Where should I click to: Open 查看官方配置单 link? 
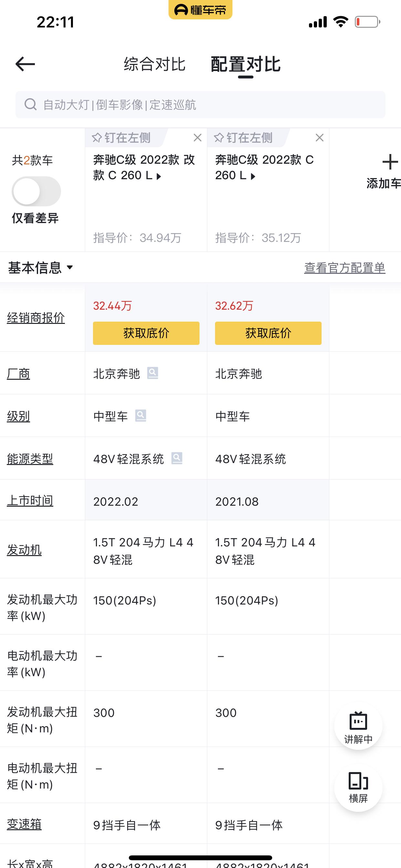click(345, 268)
